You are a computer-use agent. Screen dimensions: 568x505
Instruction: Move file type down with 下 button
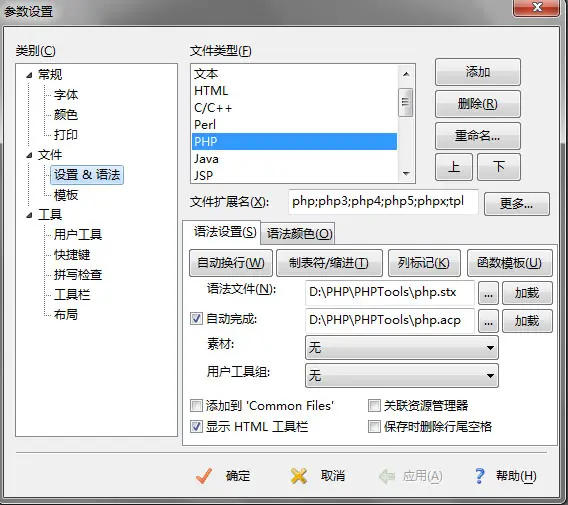click(499, 167)
